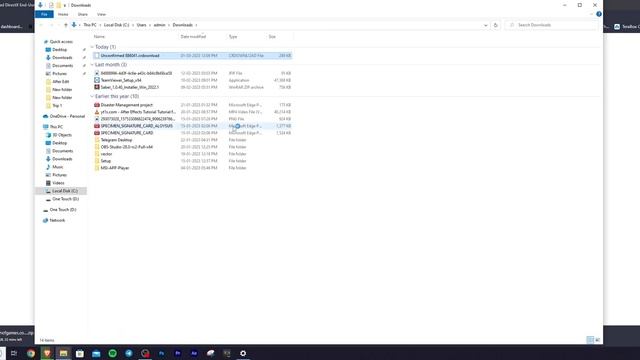Screen dimensions: 640x360
Task: Open Task View from the taskbar
Action: pos(14,353)
